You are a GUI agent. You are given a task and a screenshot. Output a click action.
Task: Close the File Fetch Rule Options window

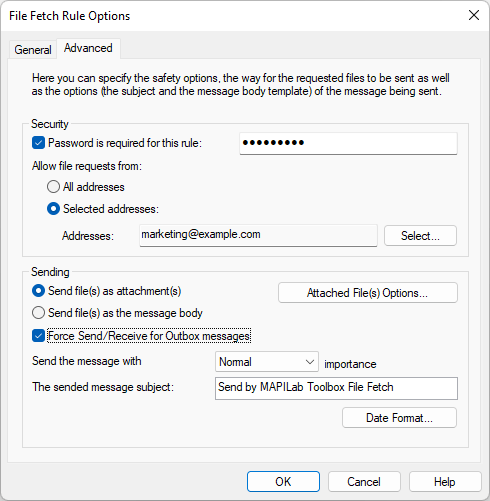(474, 15)
